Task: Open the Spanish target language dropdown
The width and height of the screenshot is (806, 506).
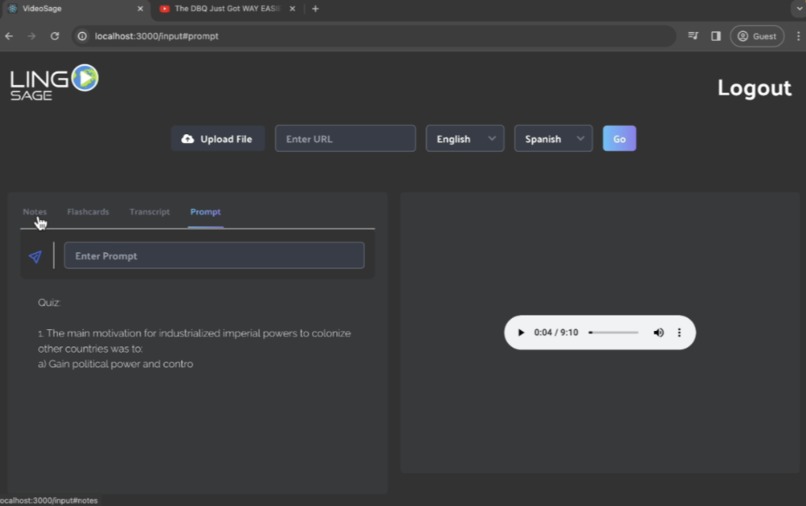Action: pyautogui.click(x=553, y=139)
